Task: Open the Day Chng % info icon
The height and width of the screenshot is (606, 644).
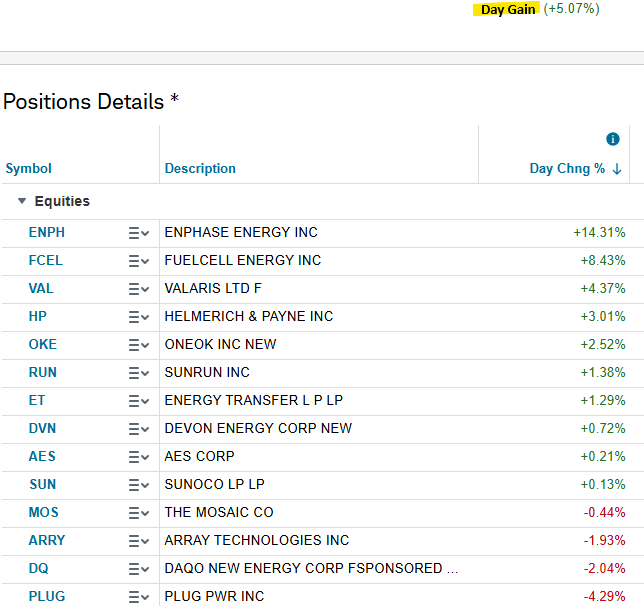Action: [x=612, y=139]
